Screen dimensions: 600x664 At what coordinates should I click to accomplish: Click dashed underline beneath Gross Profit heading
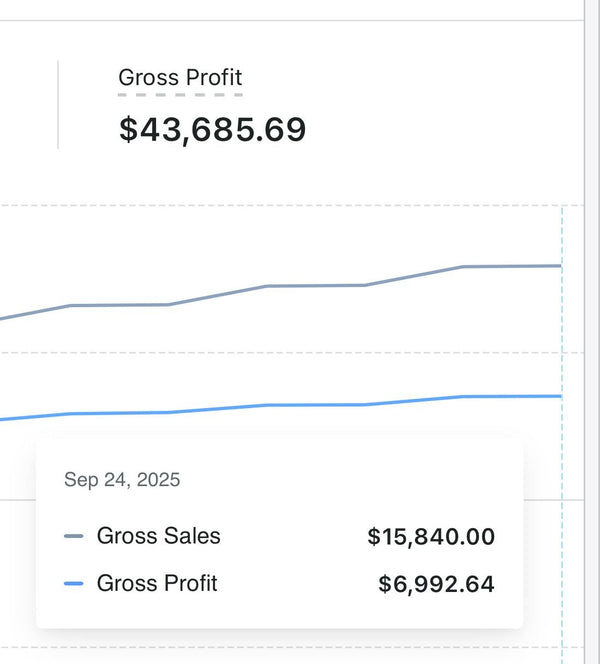[180, 95]
